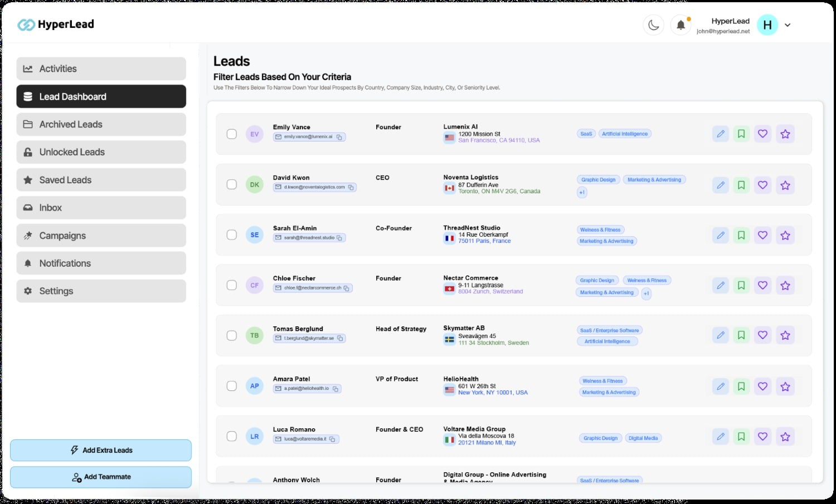Open Unlocked Leads page
836x504 pixels.
pyautogui.click(x=101, y=152)
